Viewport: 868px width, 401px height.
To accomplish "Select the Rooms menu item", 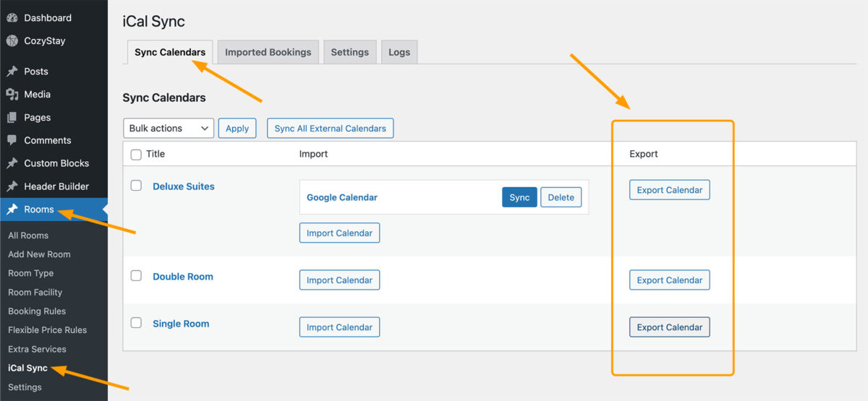I will point(54,210).
